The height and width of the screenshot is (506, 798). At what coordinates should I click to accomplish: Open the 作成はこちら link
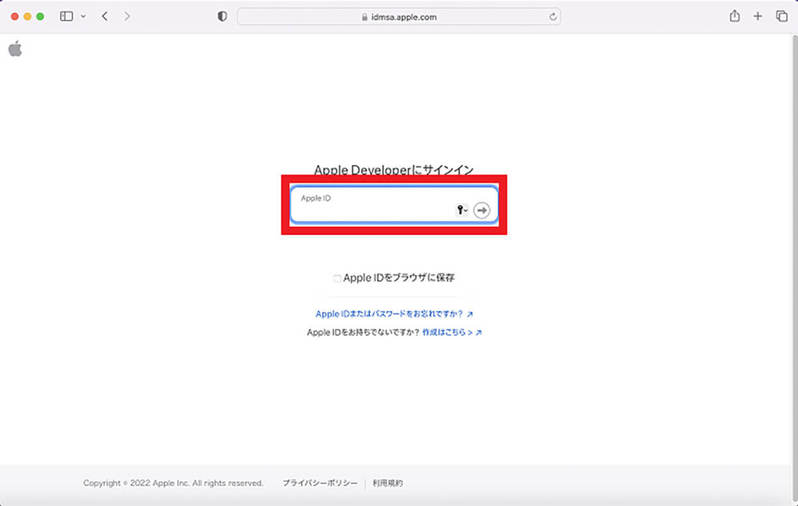click(451, 332)
